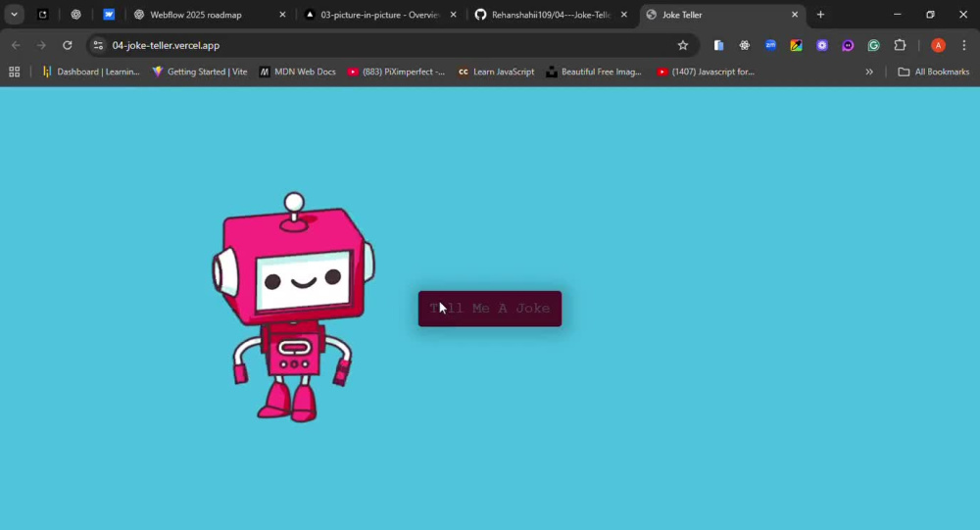Open the first pinned tab
The height and width of the screenshot is (530, 980).
pos(42,15)
